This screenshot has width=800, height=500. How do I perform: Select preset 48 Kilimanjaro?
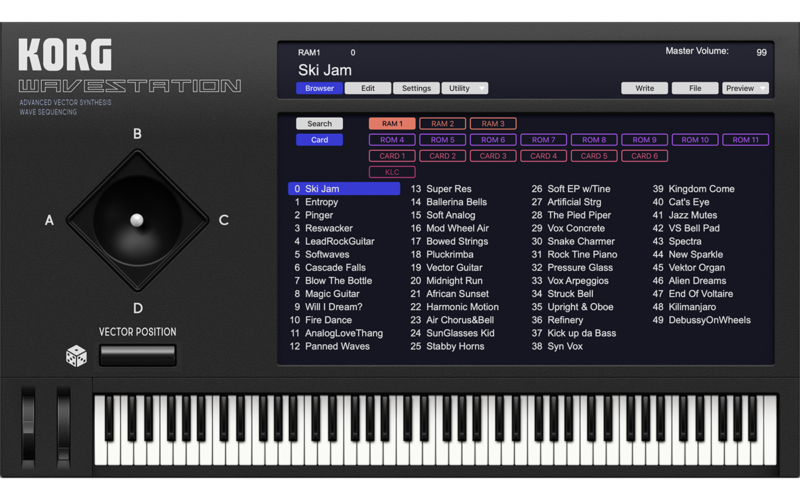point(684,307)
